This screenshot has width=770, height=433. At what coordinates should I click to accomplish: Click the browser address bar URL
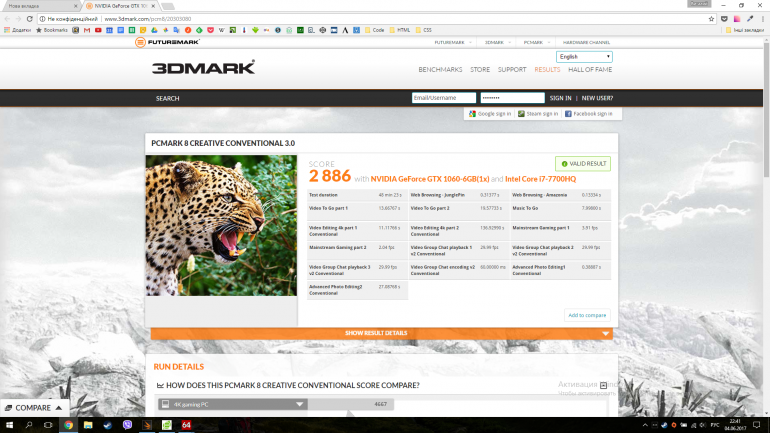(148, 19)
